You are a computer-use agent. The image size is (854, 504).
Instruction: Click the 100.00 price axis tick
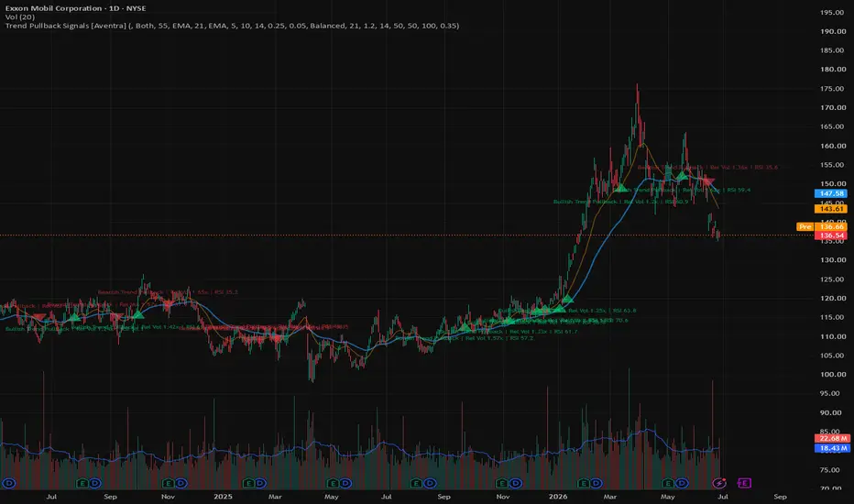[x=833, y=374]
